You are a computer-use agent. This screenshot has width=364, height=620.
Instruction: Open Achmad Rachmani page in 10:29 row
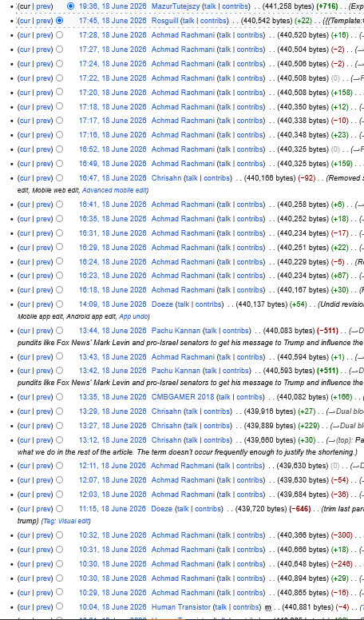pos(183,592)
